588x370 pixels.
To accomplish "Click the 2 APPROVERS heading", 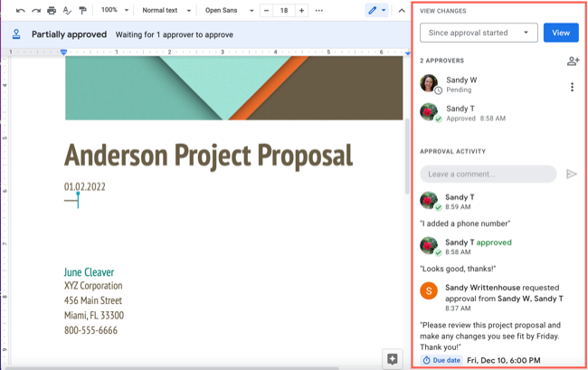I will (x=441, y=61).
